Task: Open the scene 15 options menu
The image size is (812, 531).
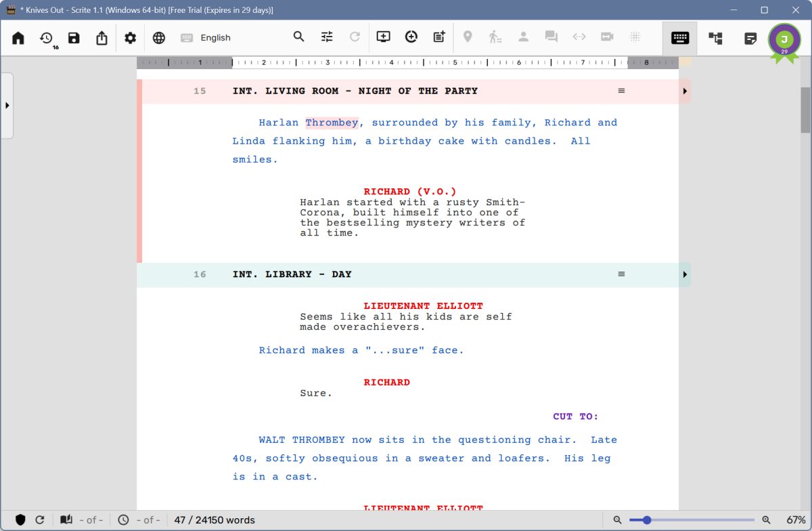Action: (621, 90)
